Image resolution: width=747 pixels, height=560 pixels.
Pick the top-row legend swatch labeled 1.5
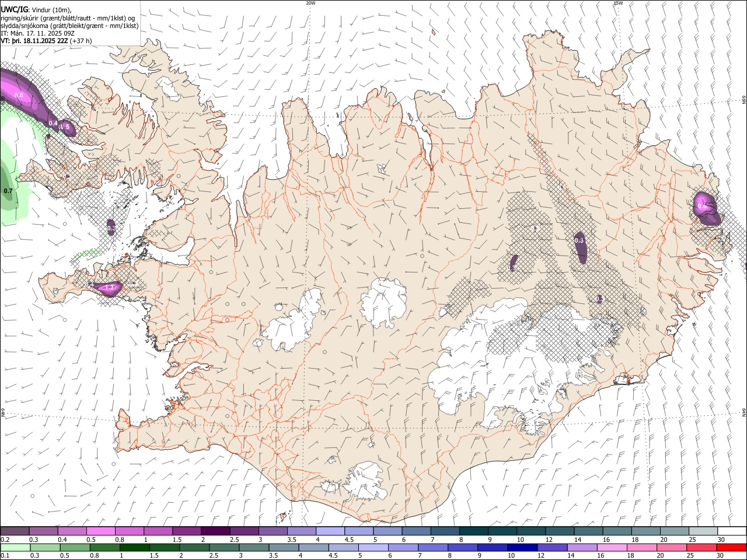coord(187,531)
